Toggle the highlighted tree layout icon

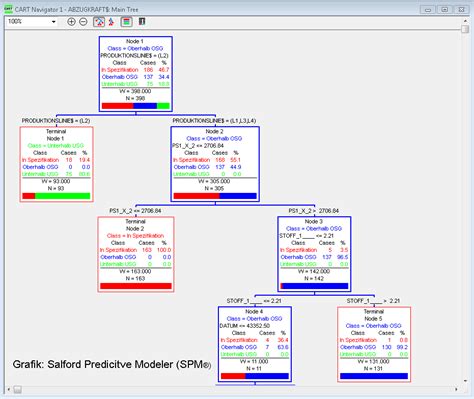point(99,22)
